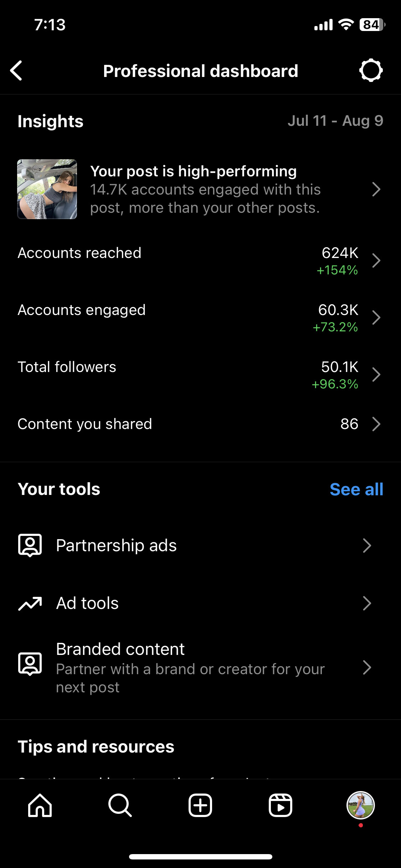The width and height of the screenshot is (401, 868).
Task: Open profile avatar in bottom bar
Action: tap(361, 805)
